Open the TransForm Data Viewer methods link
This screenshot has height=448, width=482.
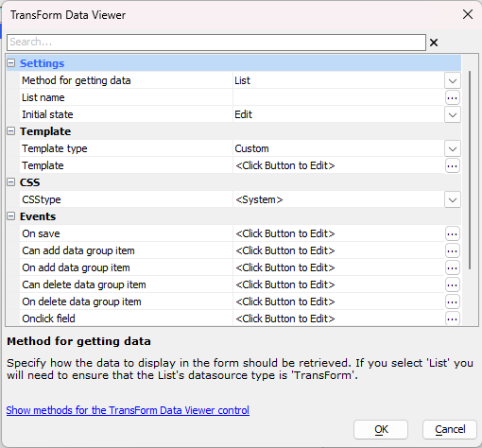[128, 410]
